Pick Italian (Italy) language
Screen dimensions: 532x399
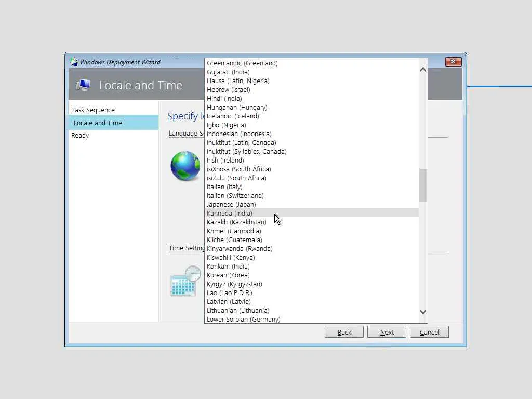pos(312,187)
